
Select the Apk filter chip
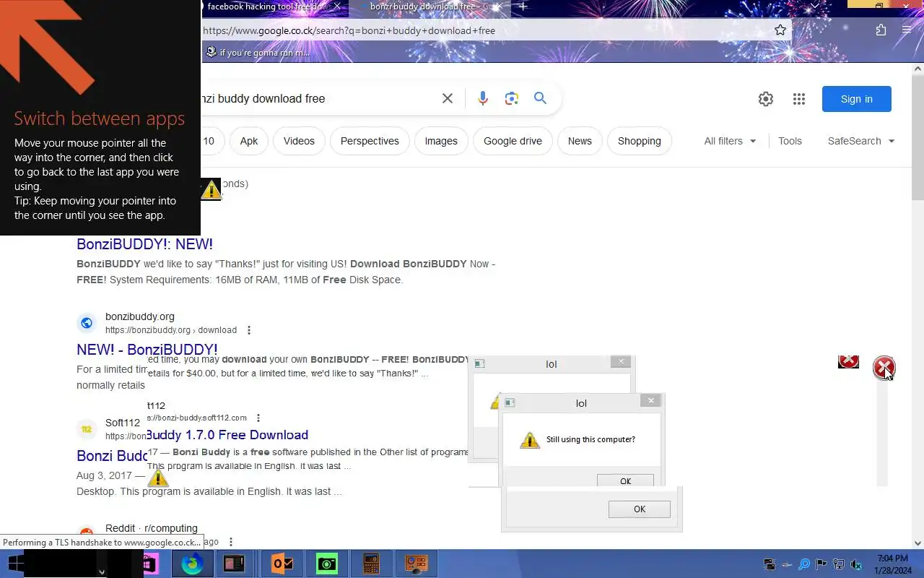[249, 141]
